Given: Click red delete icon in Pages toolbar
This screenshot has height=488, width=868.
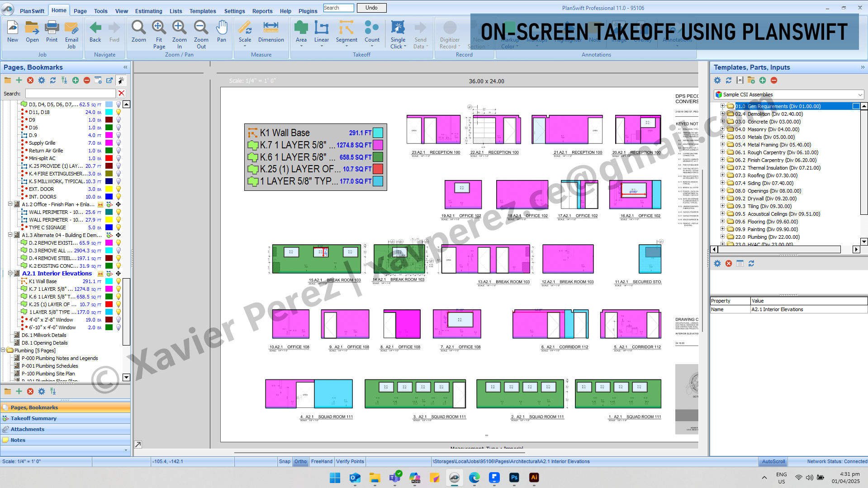Looking at the screenshot, I should 30,80.
